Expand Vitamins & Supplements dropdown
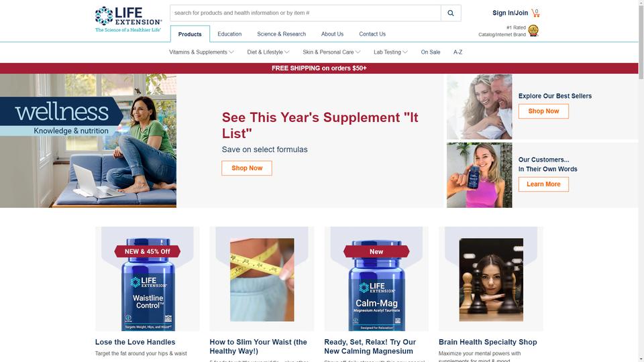Viewport: 644px width, 362px height. (201, 52)
